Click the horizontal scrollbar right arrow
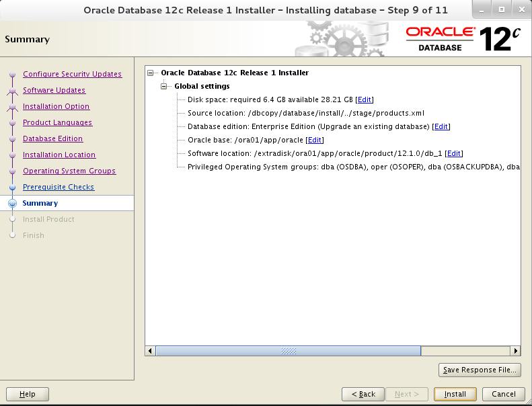 coord(515,351)
